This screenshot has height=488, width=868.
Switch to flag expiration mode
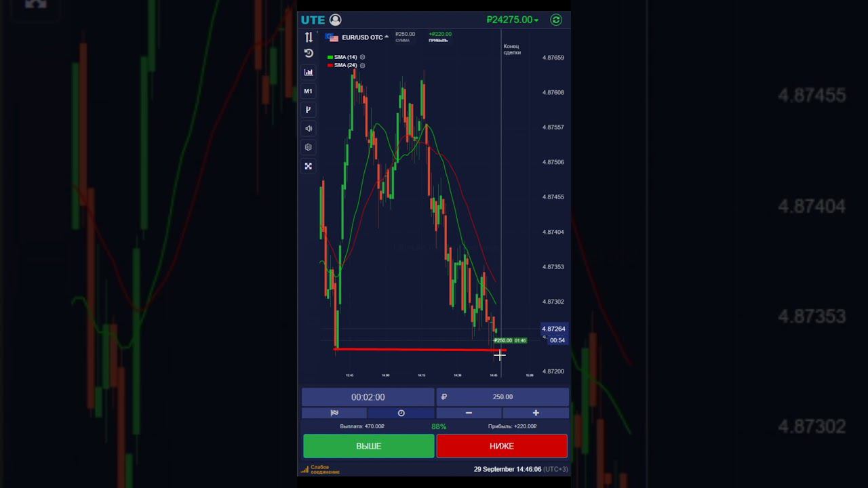click(334, 413)
